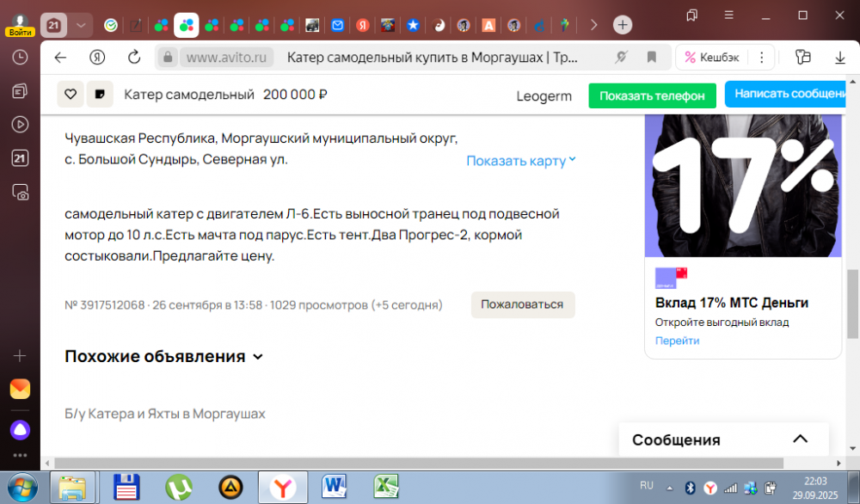Open the downloads panel with the arrow icon
Viewport: 860px width, 504px height.
(840, 57)
